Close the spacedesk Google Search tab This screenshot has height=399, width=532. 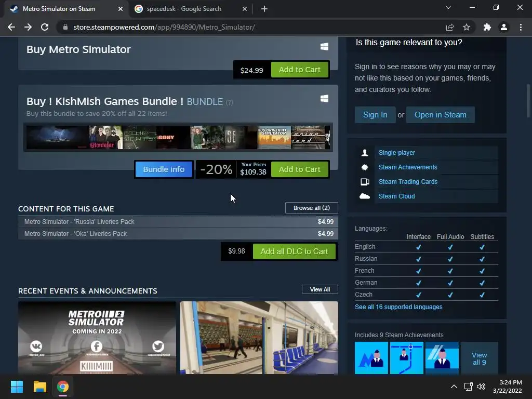point(245,9)
